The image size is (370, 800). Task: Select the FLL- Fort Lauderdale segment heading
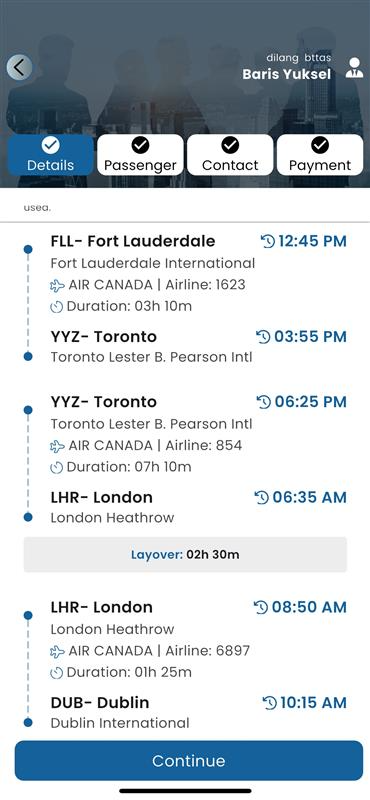133,241
